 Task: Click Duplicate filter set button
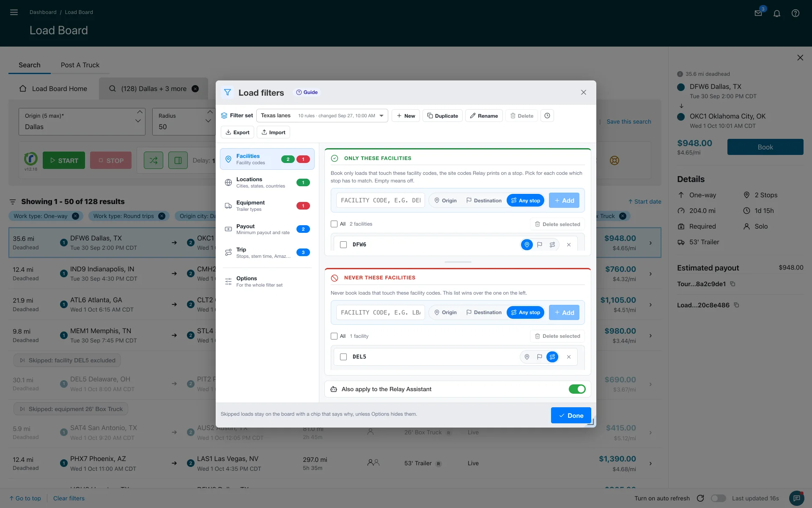coord(442,116)
